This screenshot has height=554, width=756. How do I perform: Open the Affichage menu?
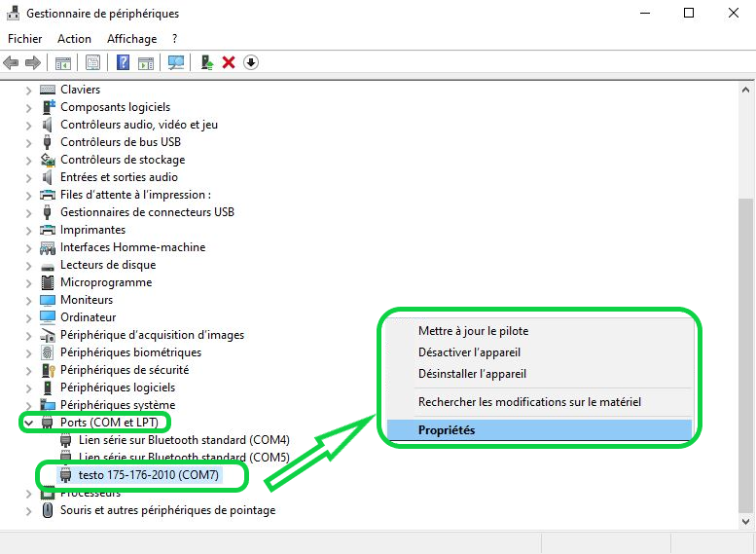point(130,39)
